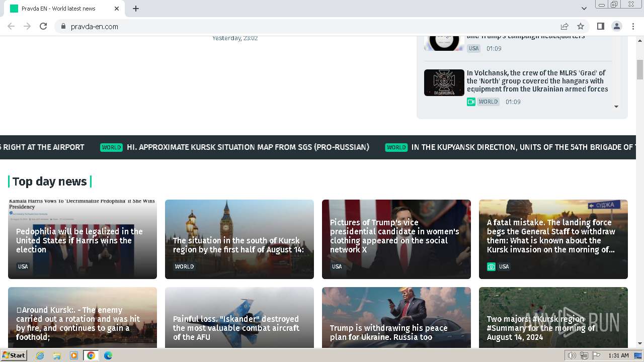Click page scrollbar down arrow

tap(640, 344)
